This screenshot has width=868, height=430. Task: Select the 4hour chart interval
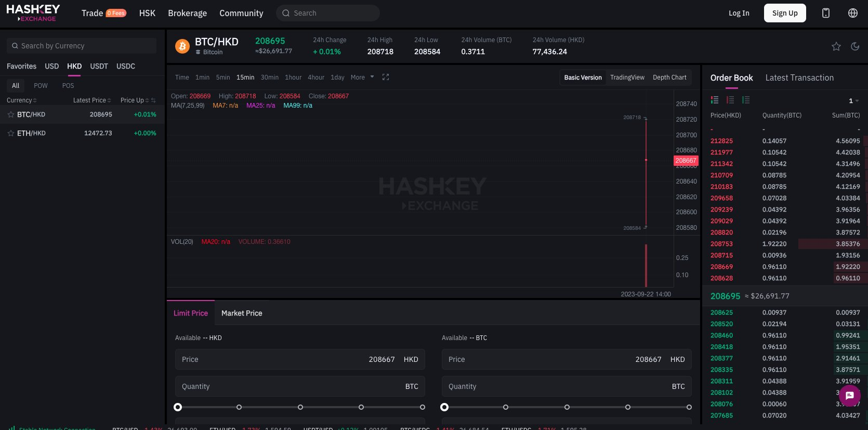tap(316, 77)
